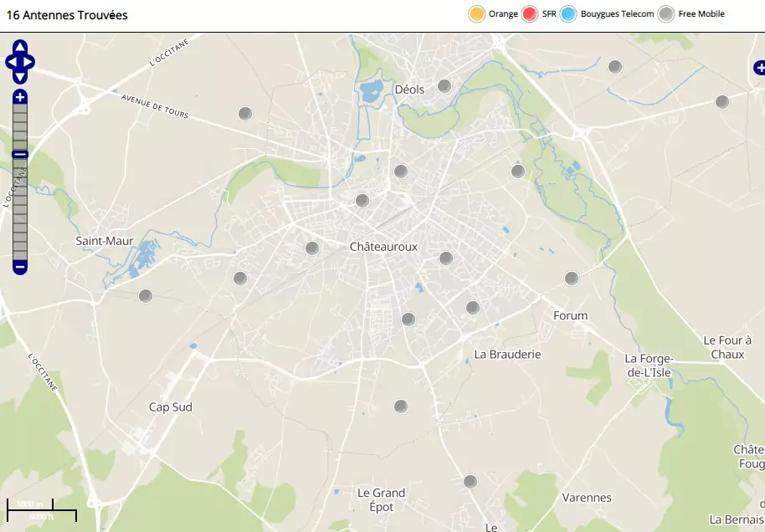Pan the map up with arrow control

20,47
